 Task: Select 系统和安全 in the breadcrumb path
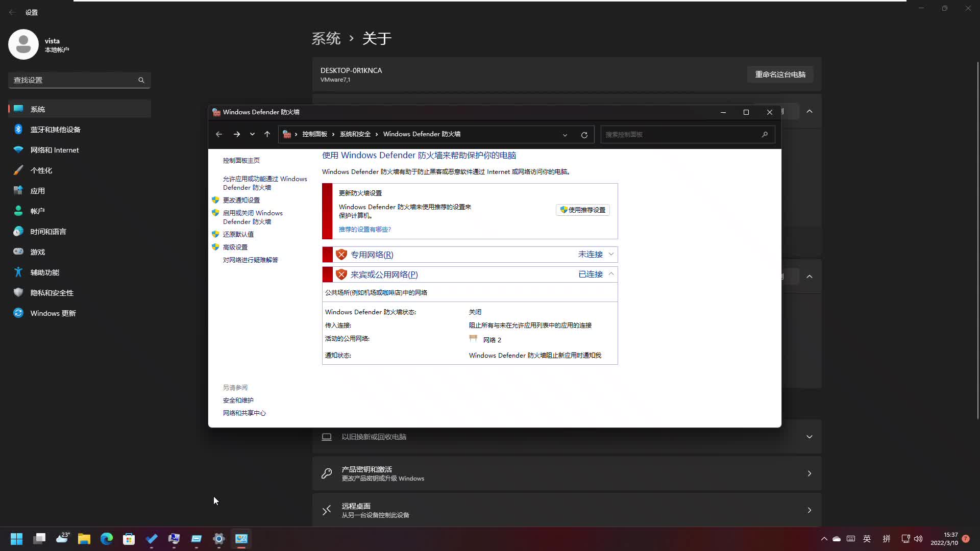pos(355,134)
